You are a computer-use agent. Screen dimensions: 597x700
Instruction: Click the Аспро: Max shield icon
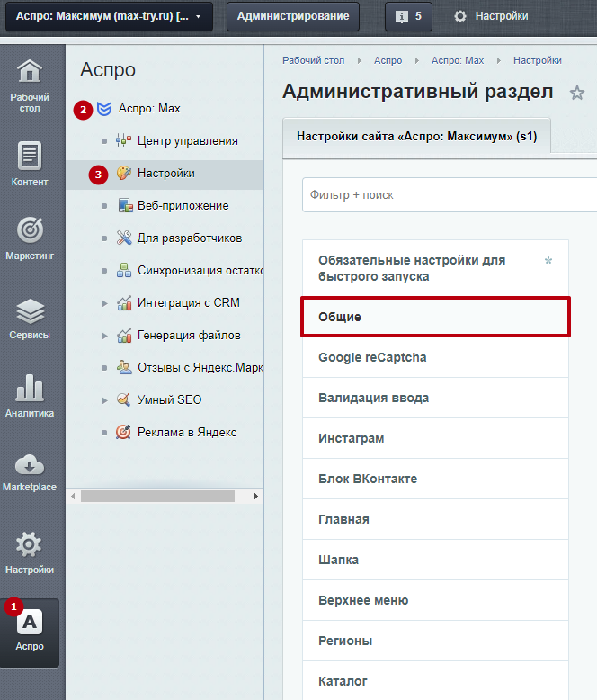tap(104, 109)
